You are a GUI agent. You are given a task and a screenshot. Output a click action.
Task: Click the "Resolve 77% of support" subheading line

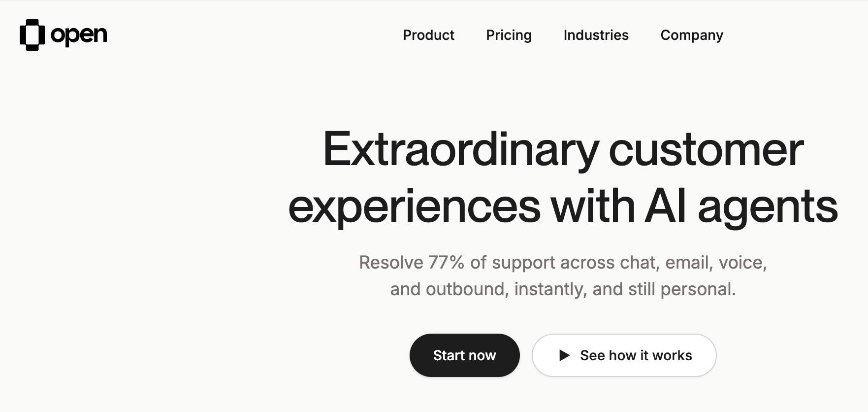563,263
